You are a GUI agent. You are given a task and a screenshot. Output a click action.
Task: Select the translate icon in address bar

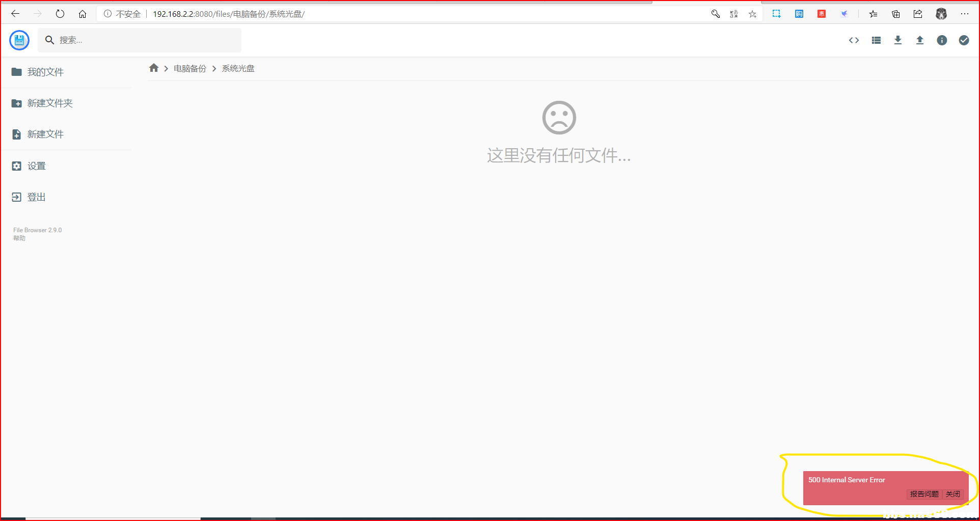[x=733, y=14]
